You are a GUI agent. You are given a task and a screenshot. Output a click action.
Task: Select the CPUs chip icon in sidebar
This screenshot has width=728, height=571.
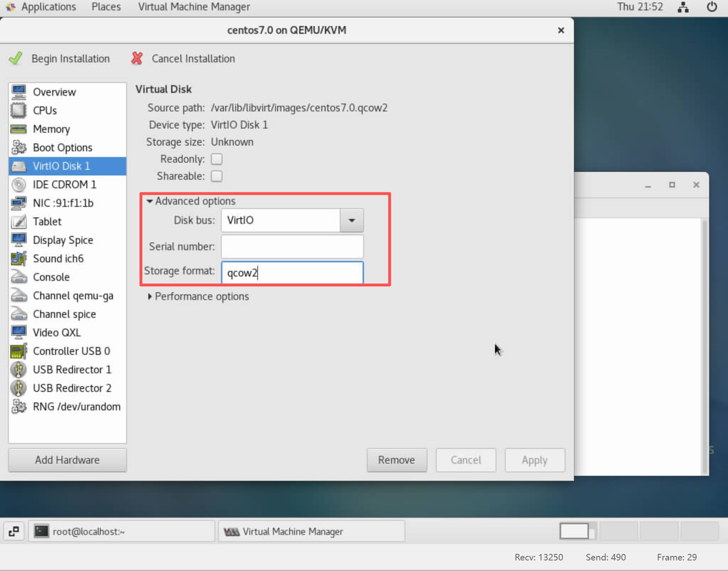[19, 110]
